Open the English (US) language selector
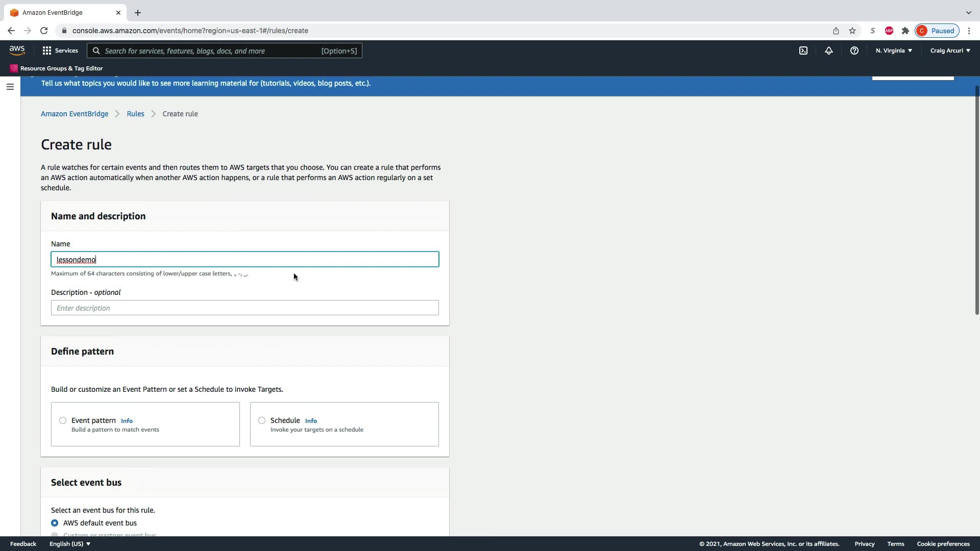The image size is (980, 551). (x=70, y=544)
